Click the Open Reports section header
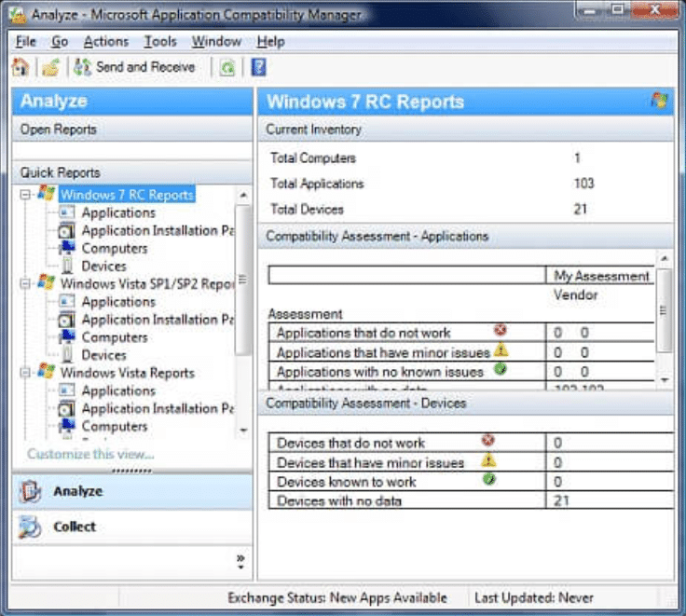The image size is (686, 616). tap(132, 130)
